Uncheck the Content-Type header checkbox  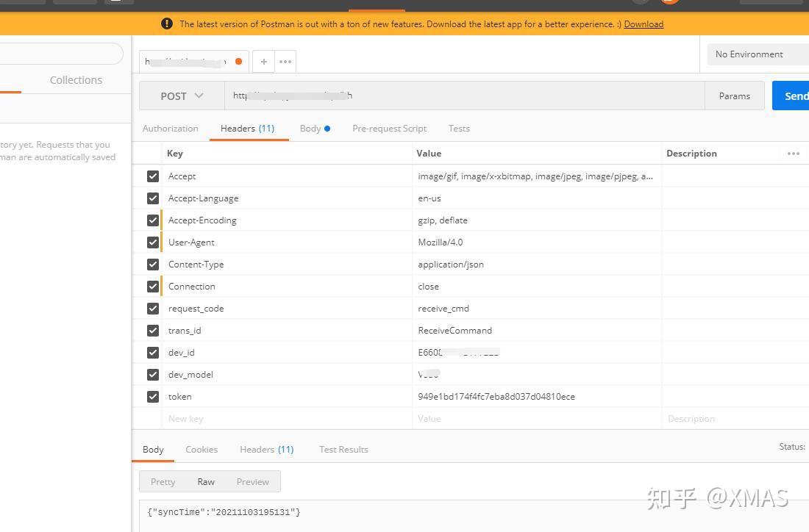[x=153, y=264]
